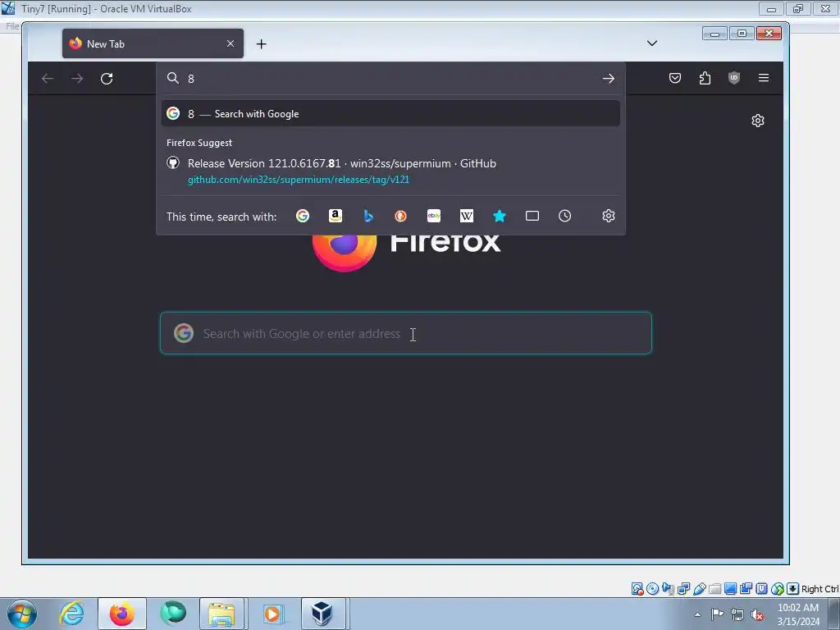Click the VirtualBox optical disk status icon

click(652, 589)
